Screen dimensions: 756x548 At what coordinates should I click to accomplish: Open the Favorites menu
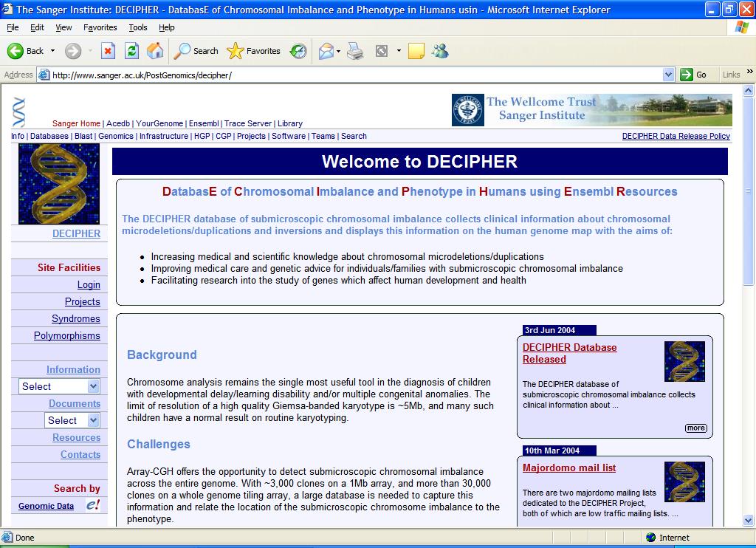100,27
